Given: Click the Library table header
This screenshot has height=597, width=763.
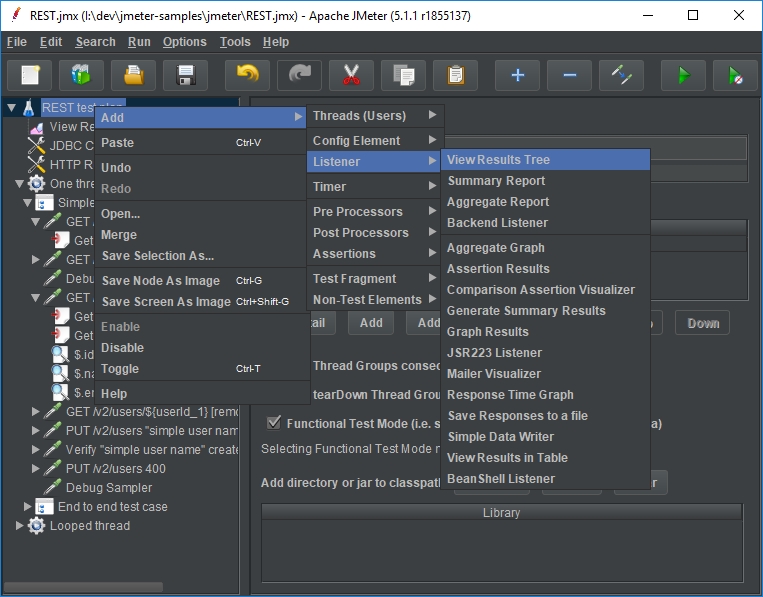Looking at the screenshot, I should coord(501,513).
